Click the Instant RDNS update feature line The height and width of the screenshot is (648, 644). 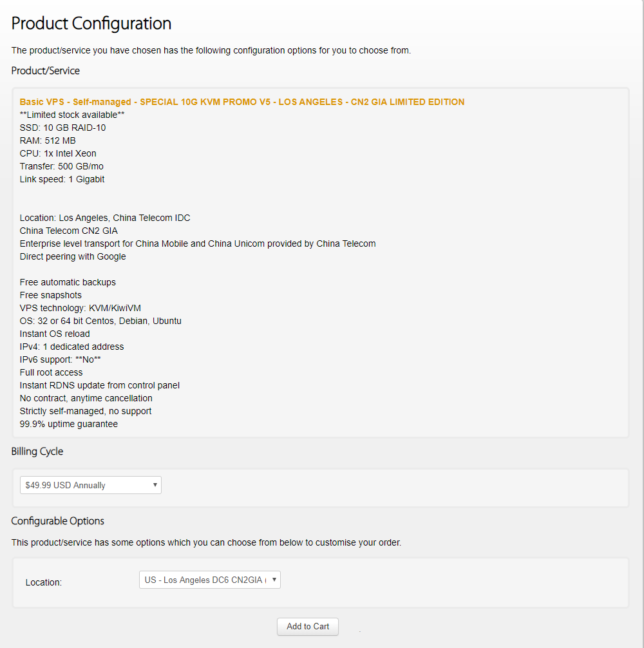[100, 385]
